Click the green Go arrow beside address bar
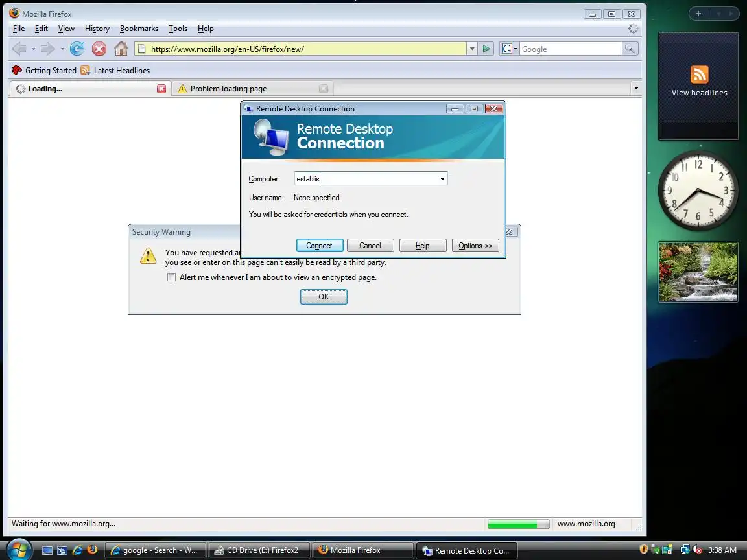747x560 pixels. pos(486,49)
